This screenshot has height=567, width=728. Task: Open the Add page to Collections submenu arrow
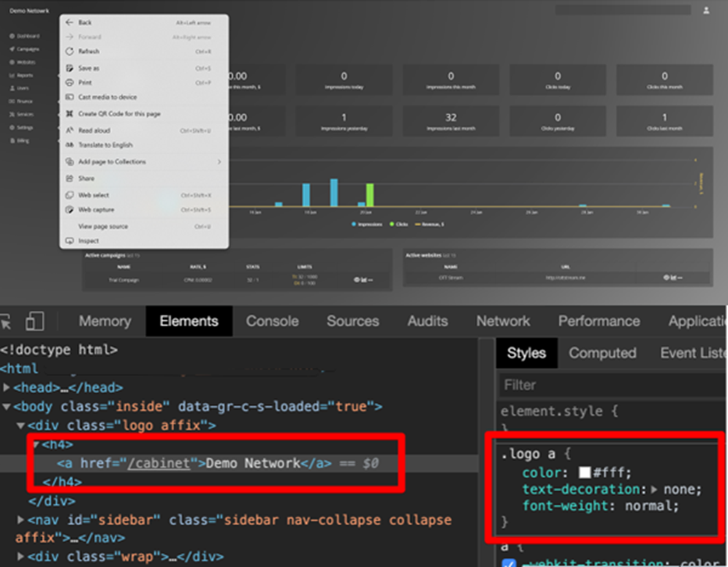coord(219,161)
